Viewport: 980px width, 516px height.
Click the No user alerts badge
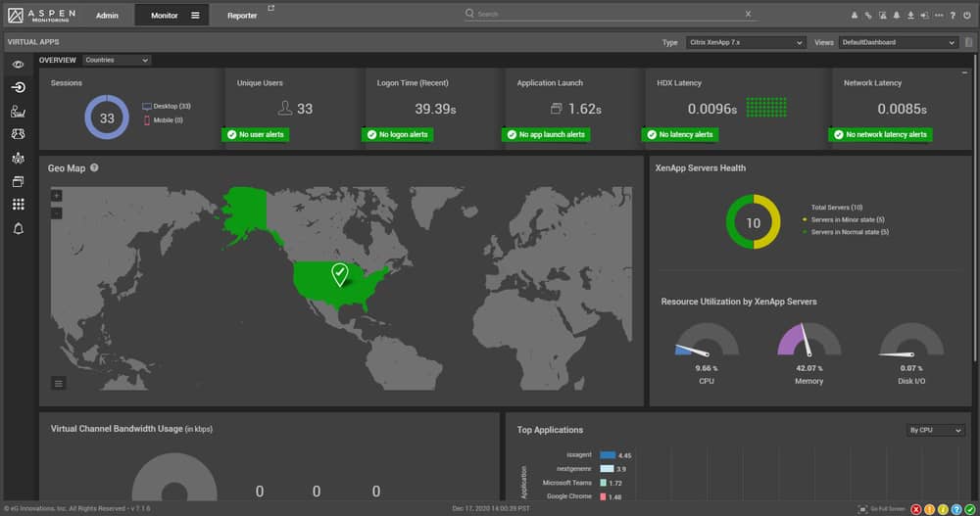coord(255,134)
